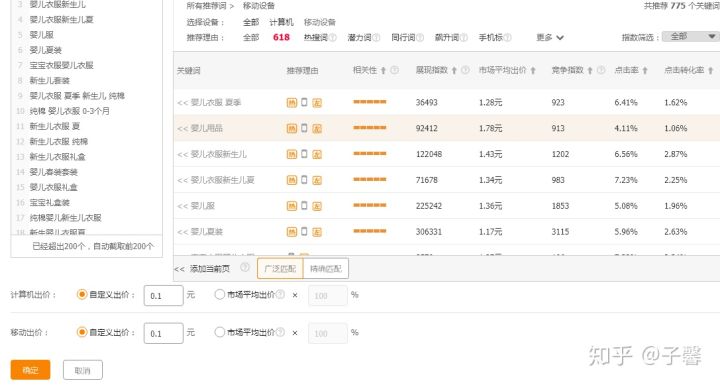720x385 pixels.
Task: Click the phone icon in 婴儿服 row
Action: [x=304, y=205]
